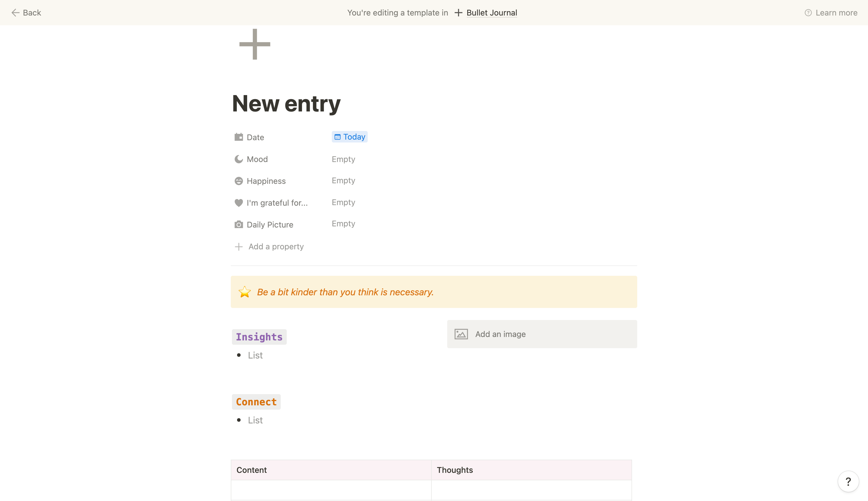Click the star icon in the quote callout
Screen dimensions: 868x501
[245, 292]
